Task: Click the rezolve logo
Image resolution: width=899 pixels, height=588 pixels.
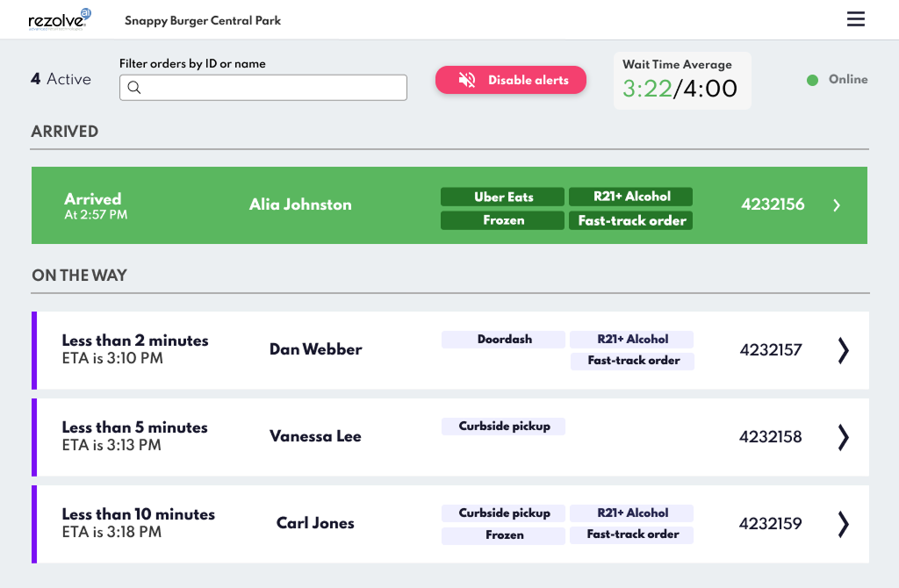Action: [x=60, y=19]
